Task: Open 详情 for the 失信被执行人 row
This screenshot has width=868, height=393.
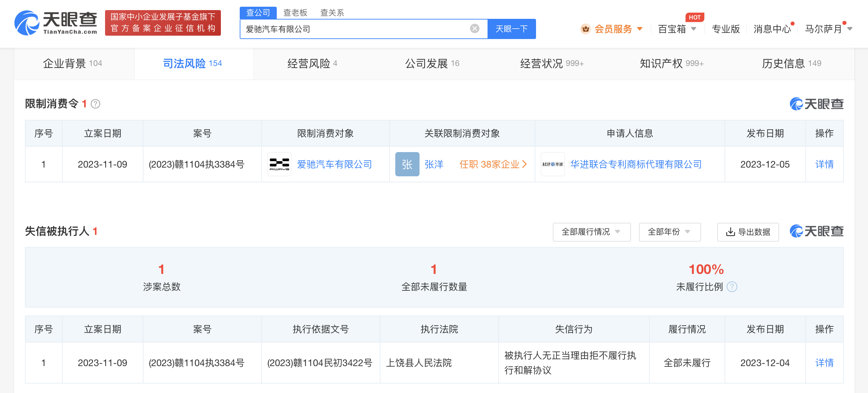Action: tap(824, 362)
